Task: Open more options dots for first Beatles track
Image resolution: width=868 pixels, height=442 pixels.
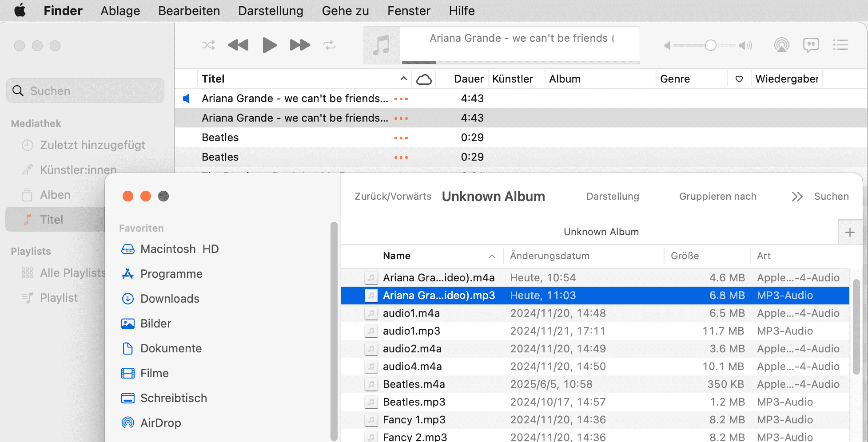Action: click(x=401, y=138)
